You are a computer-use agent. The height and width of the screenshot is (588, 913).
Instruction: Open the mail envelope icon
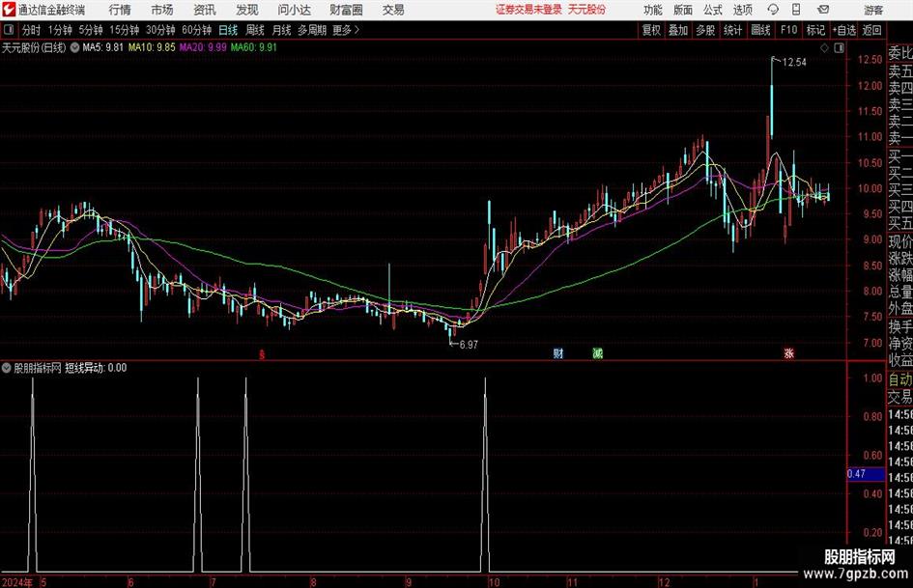point(823,10)
